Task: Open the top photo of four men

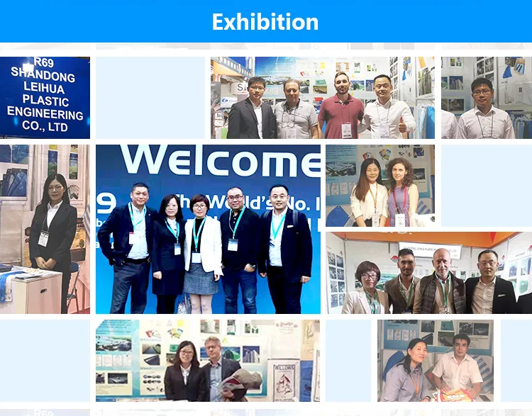Action: pyautogui.click(x=323, y=98)
